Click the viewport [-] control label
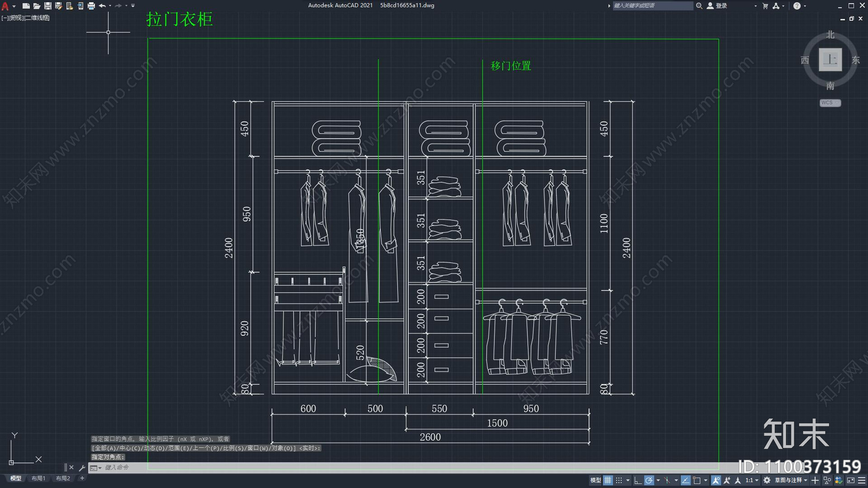 (4, 18)
